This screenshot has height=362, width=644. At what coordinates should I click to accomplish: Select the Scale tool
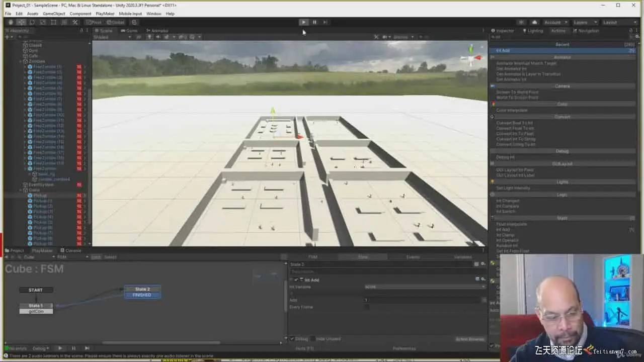(43, 22)
